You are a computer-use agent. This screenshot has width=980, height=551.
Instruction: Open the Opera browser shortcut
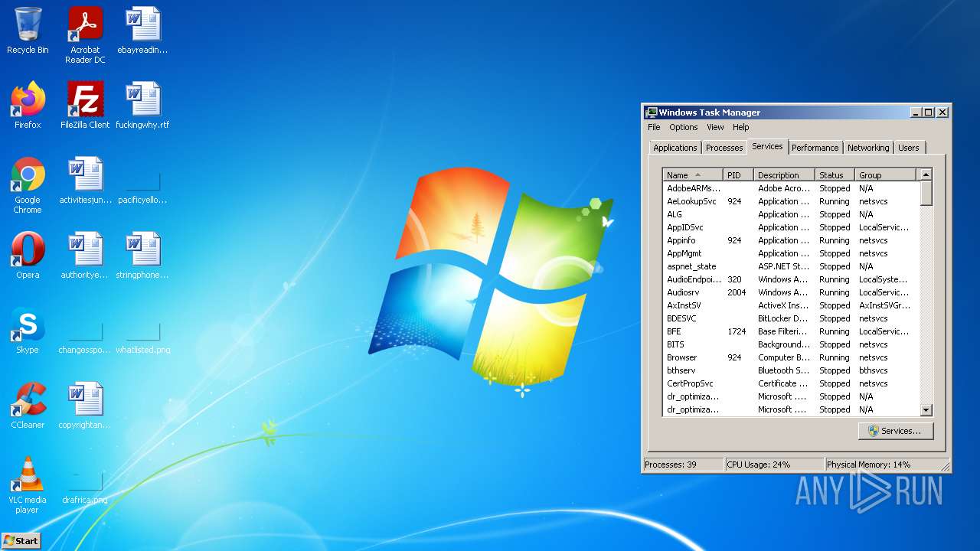point(28,256)
